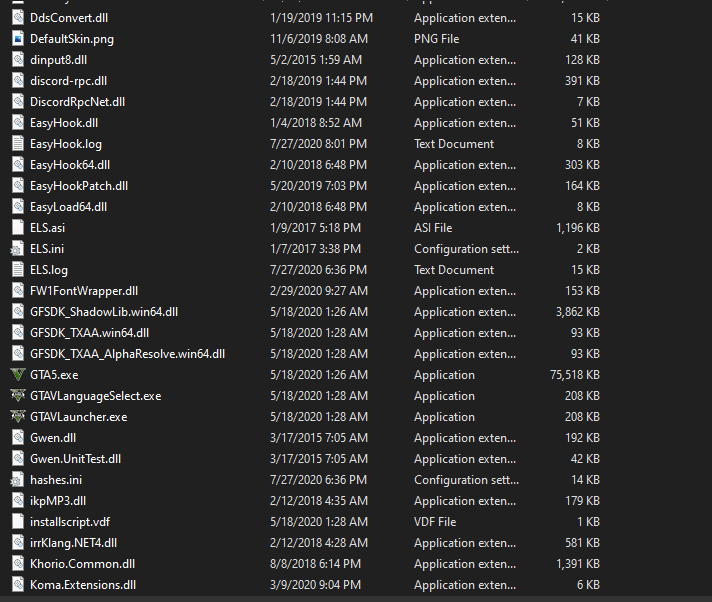Screen dimensions: 712x602
Task: Select the file named ELS.asi
Action: tap(47, 228)
